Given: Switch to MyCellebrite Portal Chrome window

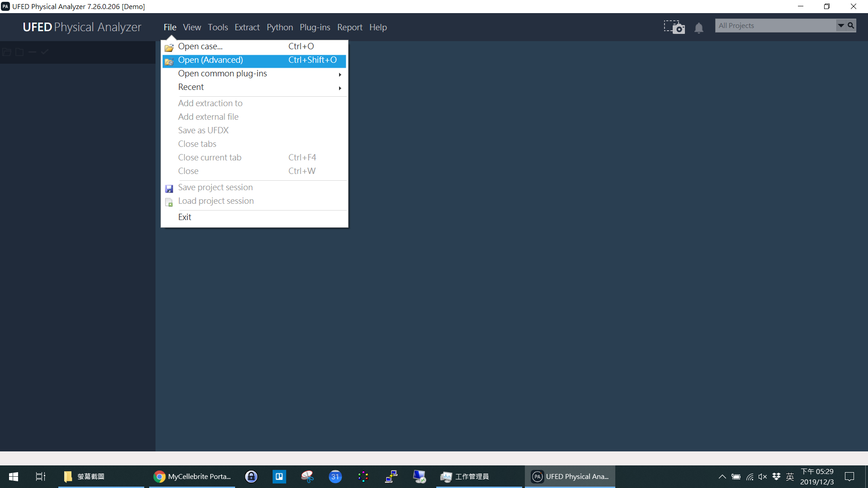Looking at the screenshot, I should (192, 477).
